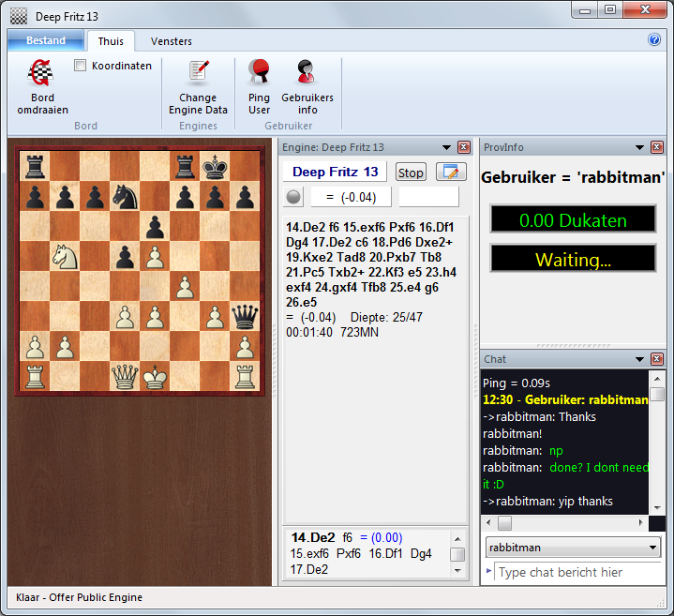674x616 pixels.
Task: Click the chat horizontal scrollbar
Action: click(x=572, y=522)
